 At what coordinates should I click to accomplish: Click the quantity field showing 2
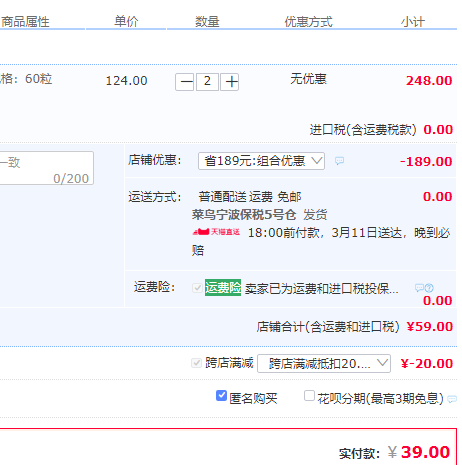[x=207, y=82]
